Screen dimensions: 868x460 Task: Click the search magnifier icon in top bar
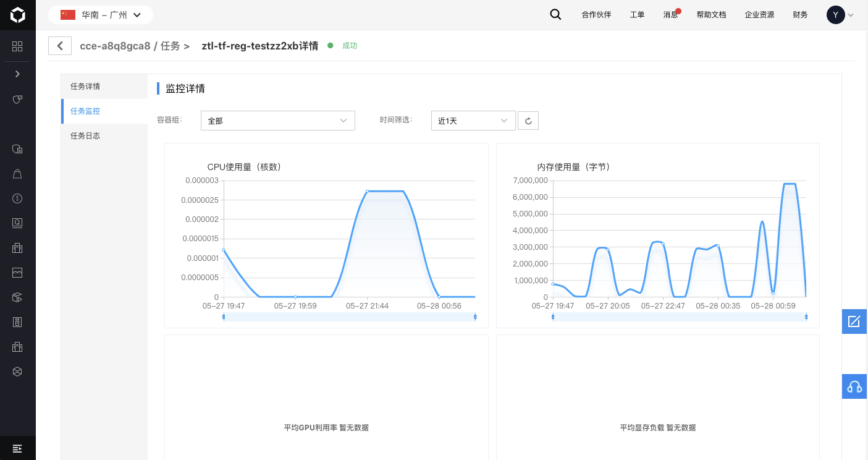(555, 15)
